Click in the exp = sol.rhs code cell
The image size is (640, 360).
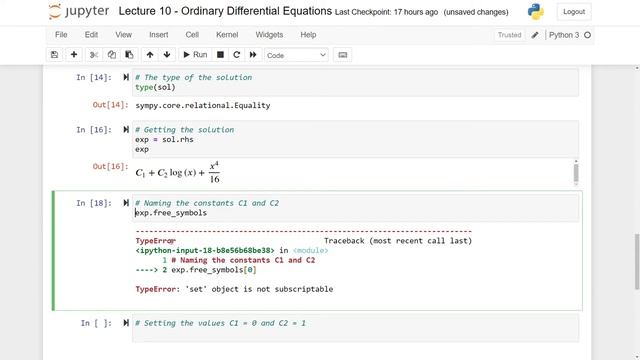click(355, 139)
